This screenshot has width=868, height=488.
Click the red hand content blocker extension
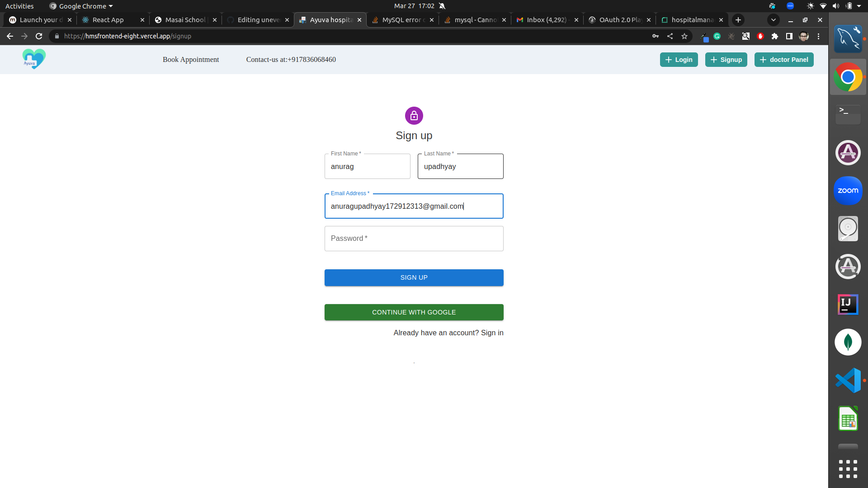760,36
